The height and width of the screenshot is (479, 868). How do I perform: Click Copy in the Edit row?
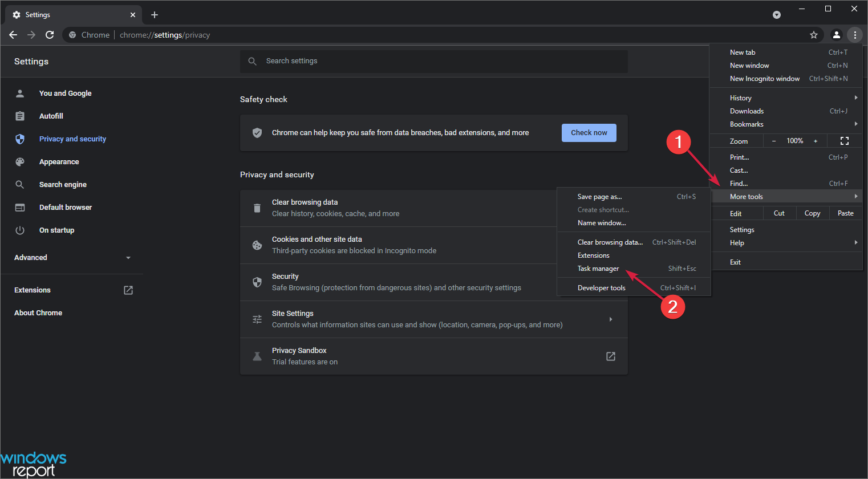(x=812, y=213)
